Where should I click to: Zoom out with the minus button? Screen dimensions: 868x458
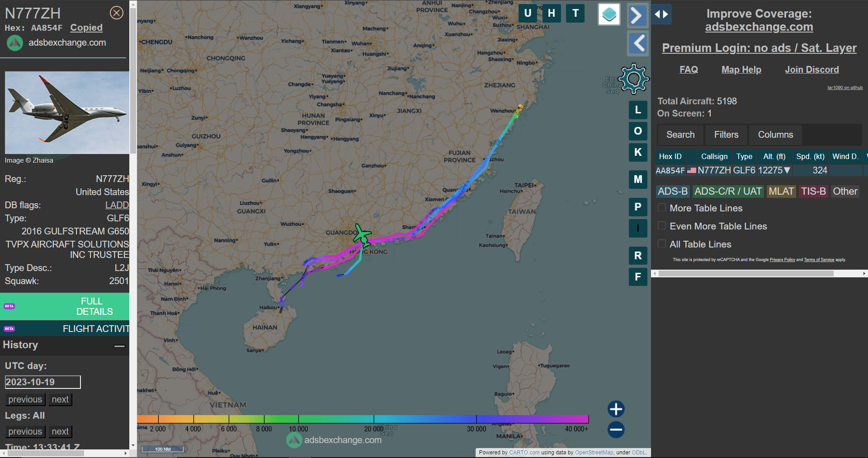[x=616, y=430]
